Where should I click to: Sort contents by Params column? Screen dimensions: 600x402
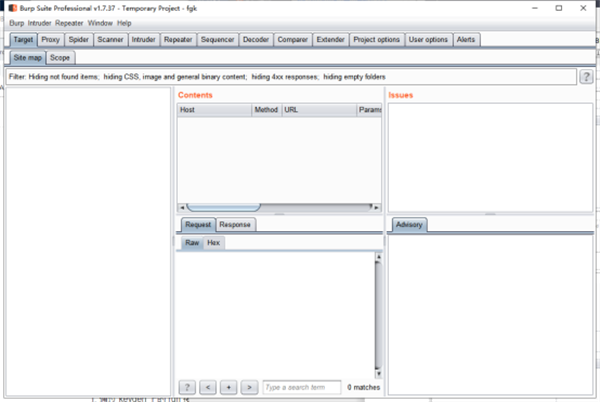369,110
